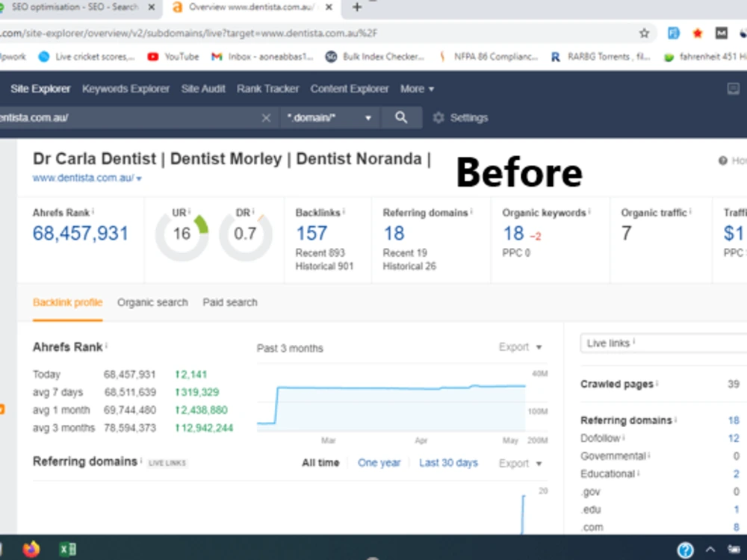Click the blue help icon in taskbar
Image resolution: width=747 pixels, height=560 pixels.
tap(685, 550)
